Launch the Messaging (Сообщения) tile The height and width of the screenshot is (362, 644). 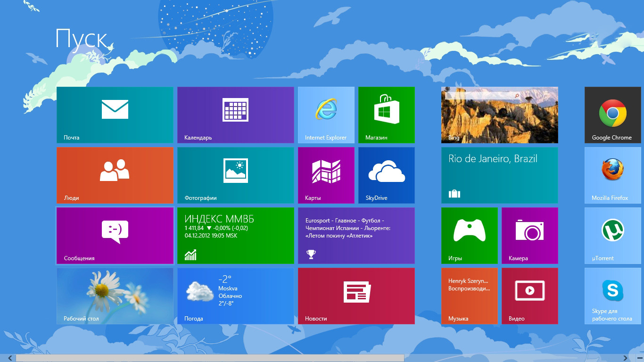[x=115, y=235]
